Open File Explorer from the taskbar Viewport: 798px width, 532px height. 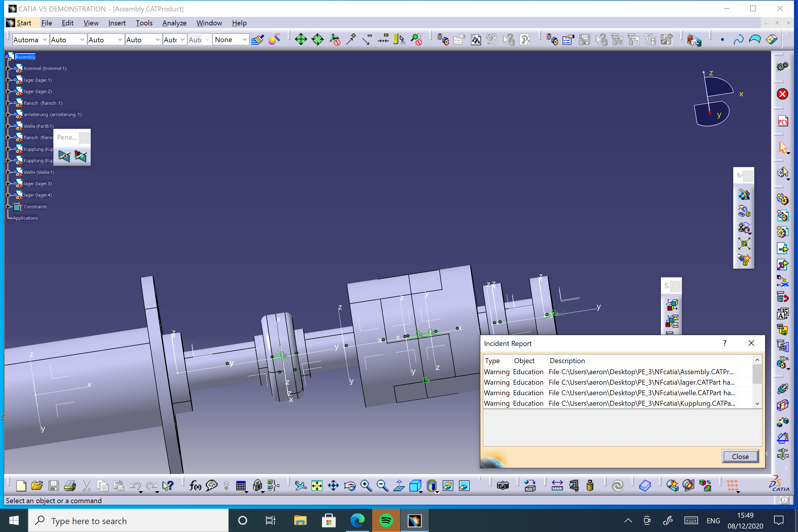coord(300,520)
